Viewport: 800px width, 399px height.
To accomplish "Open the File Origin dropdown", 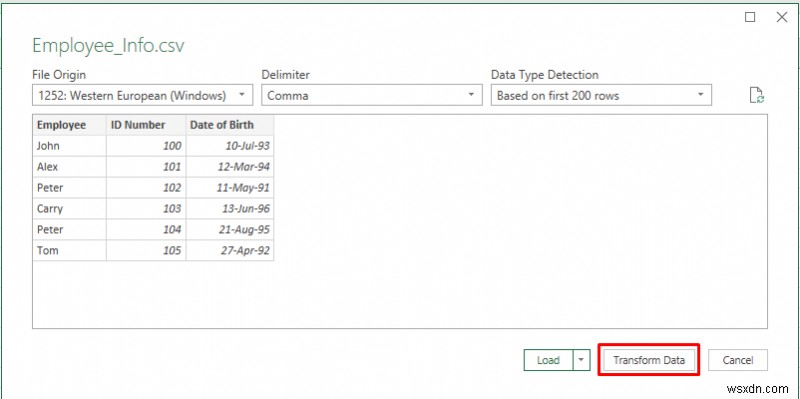I will click(142, 95).
